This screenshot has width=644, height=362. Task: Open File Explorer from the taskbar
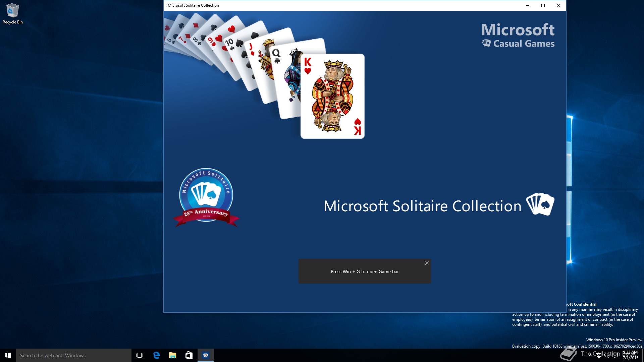click(173, 355)
